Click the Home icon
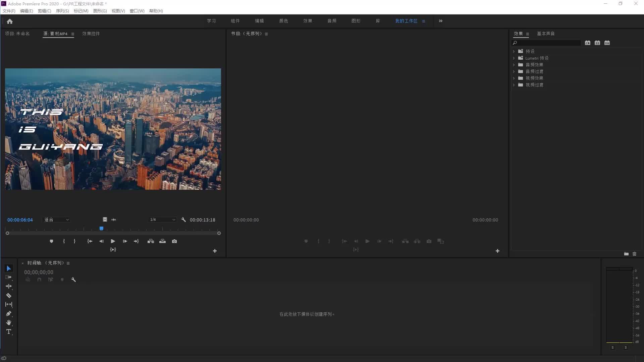The image size is (644, 362). coord(10,21)
